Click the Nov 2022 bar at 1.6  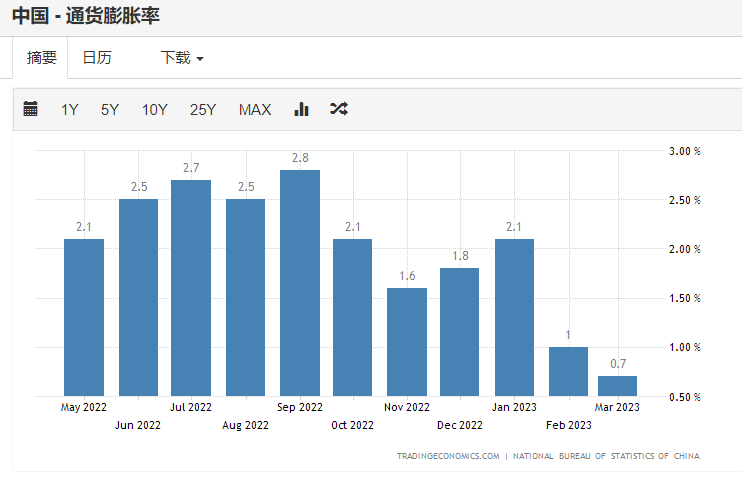click(407, 342)
